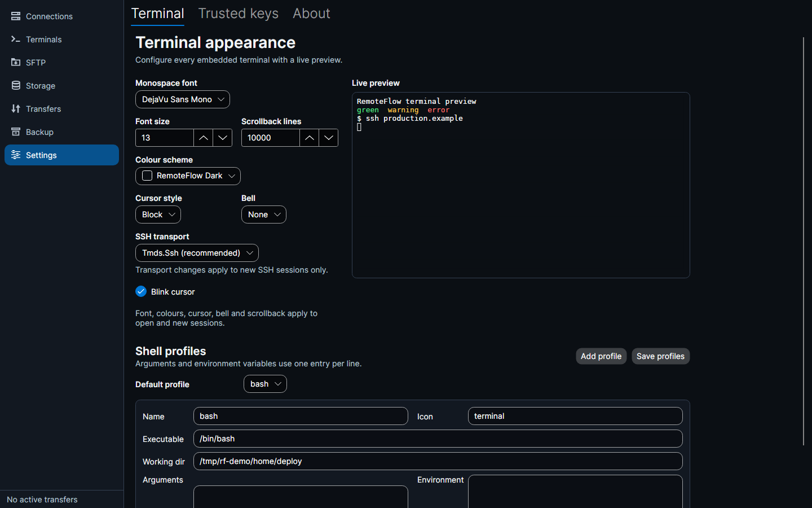Viewport: 812px width, 508px height.
Task: Go to Transfers in sidebar
Action: click(x=61, y=109)
